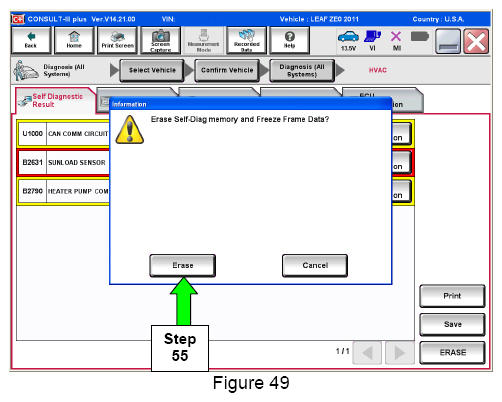The width and height of the screenshot is (502, 402).
Task: Click the Back arrow toolbar button
Action: pyautogui.click(x=31, y=40)
